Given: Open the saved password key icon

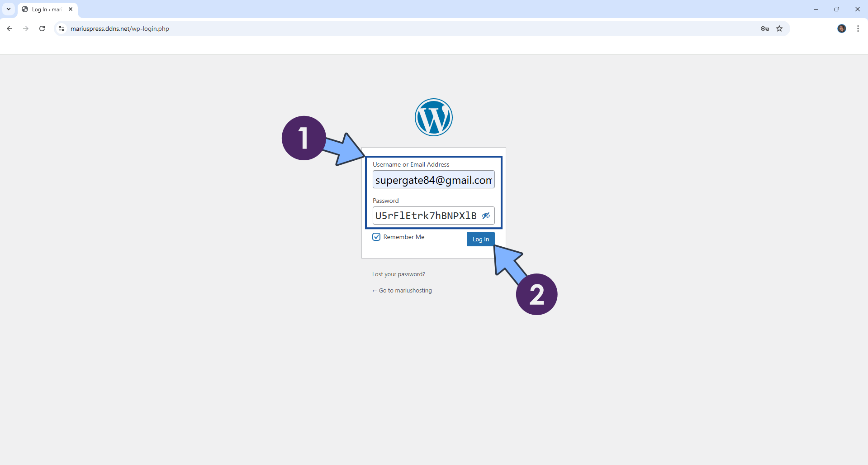Looking at the screenshot, I should pyautogui.click(x=764, y=29).
